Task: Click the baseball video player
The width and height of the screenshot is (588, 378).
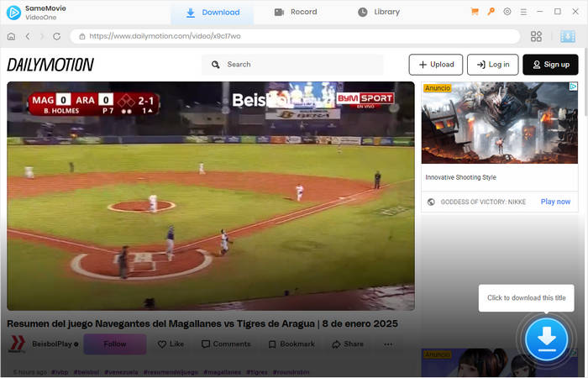Action: pos(211,196)
